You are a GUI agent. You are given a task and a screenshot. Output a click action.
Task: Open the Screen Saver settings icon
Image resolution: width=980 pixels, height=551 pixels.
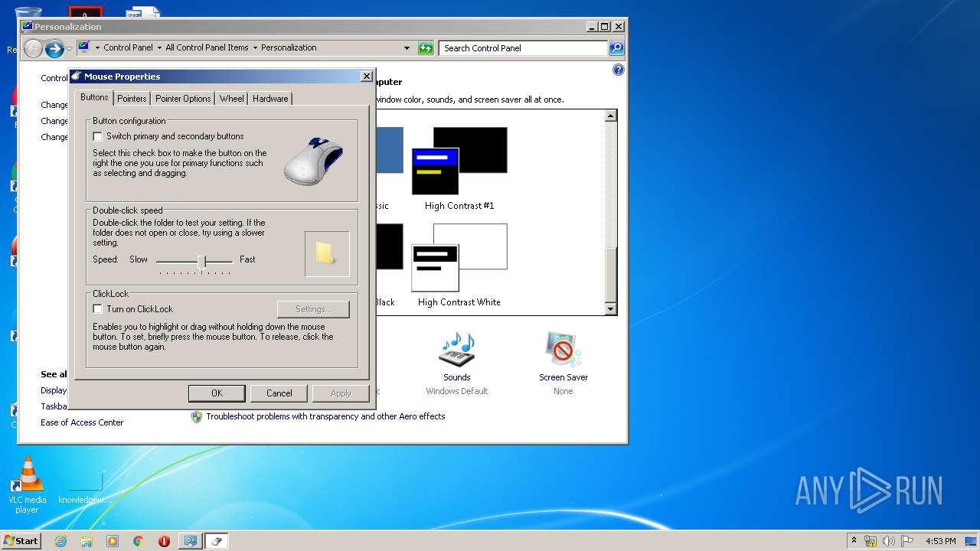pos(563,350)
